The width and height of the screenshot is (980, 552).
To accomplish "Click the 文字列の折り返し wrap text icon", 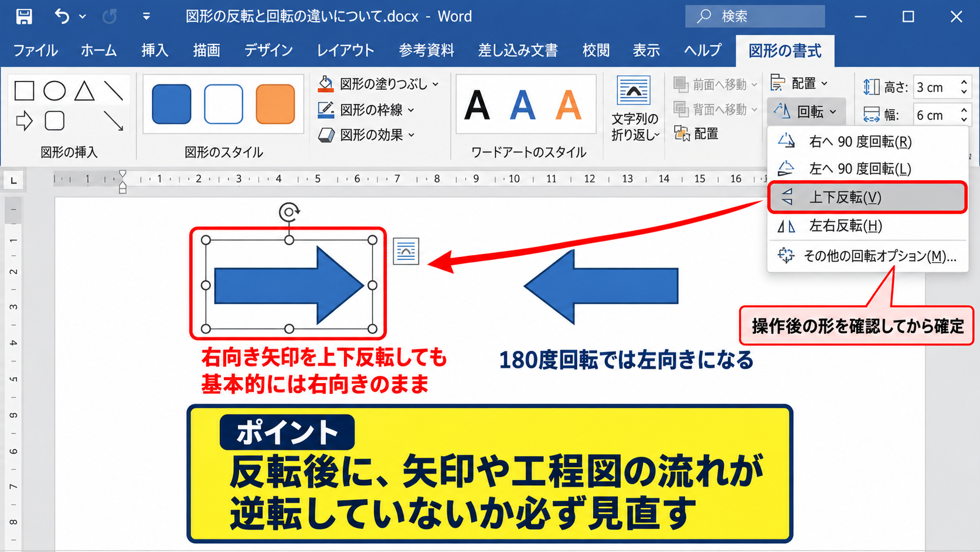I will (x=634, y=90).
